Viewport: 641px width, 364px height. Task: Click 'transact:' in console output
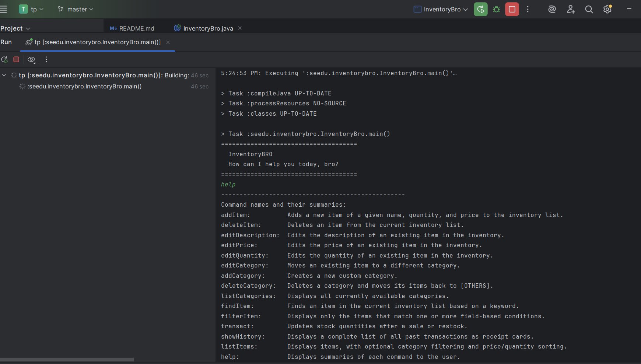click(237, 326)
